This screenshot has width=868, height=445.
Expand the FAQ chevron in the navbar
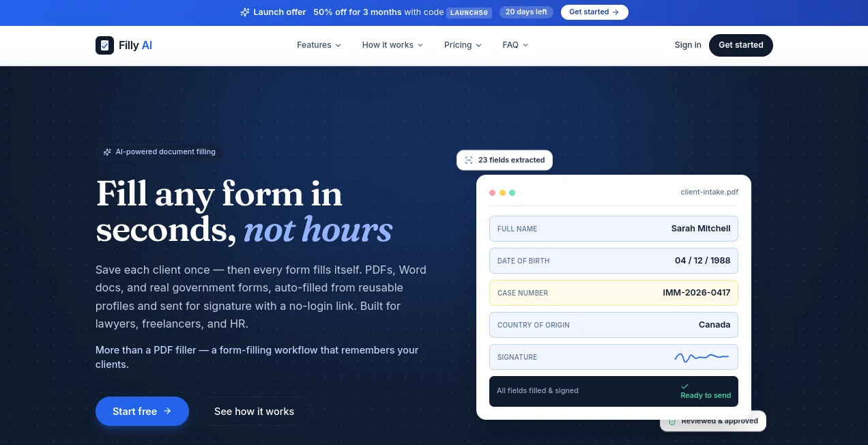click(525, 45)
